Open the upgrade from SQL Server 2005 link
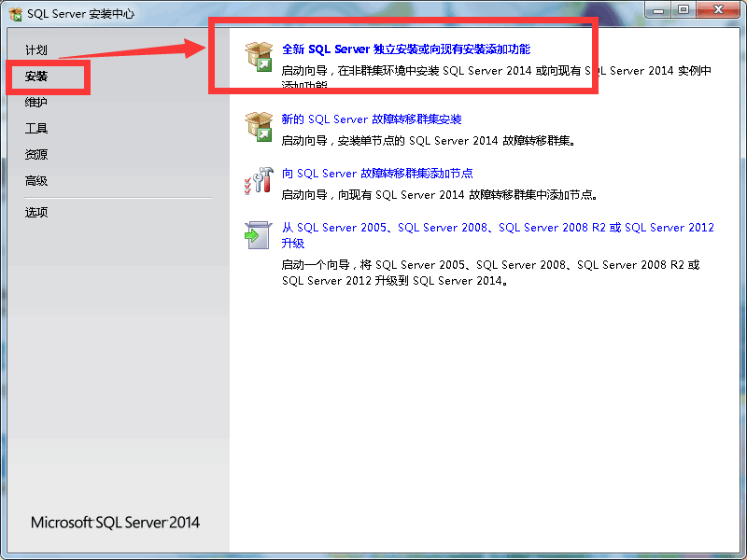747x560 pixels. coord(498,235)
